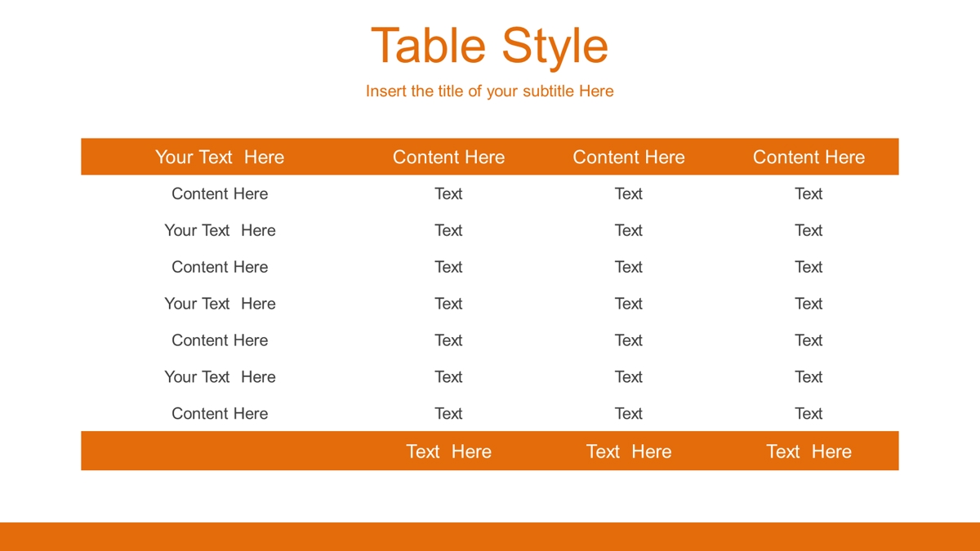
Task: Click Content Here in the fifth body row
Action: tap(220, 340)
